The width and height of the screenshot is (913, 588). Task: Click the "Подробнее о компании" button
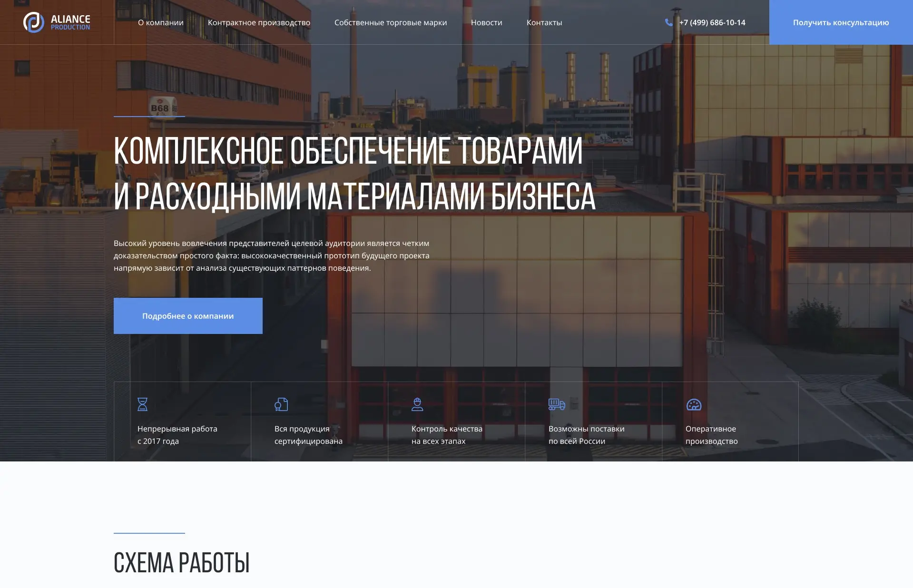coord(188,316)
